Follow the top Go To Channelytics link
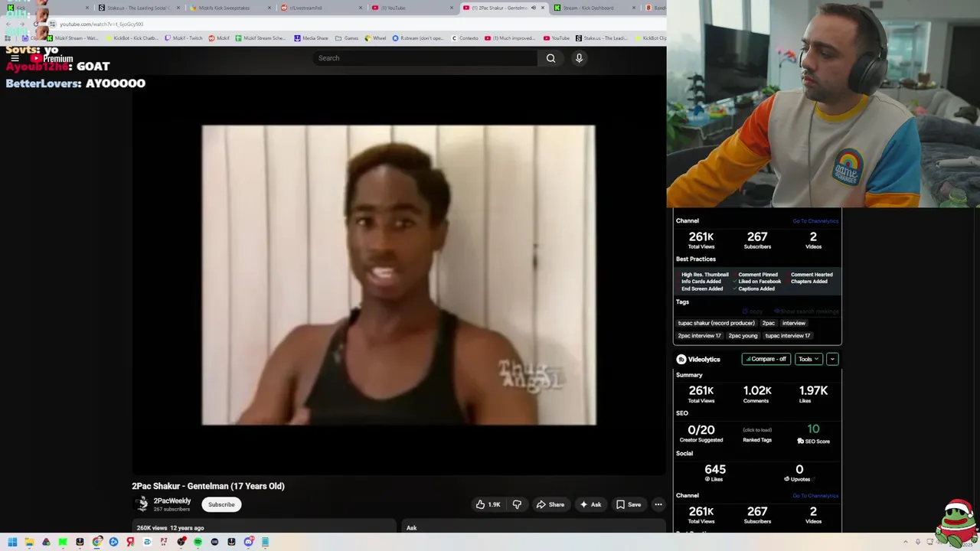 point(815,221)
